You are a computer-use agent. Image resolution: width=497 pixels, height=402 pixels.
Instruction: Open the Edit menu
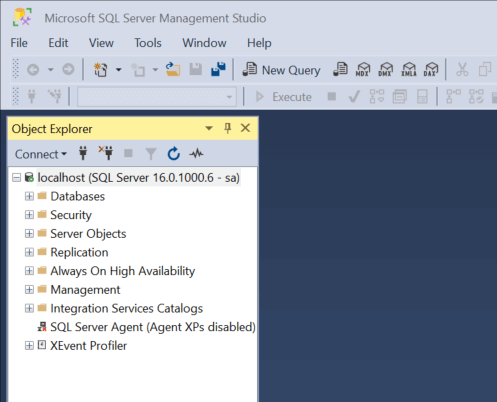(58, 43)
